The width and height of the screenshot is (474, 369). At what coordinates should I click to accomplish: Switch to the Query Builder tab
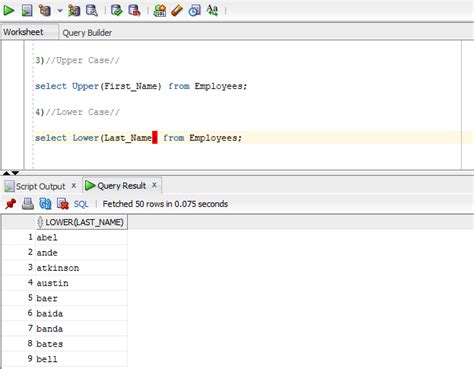87,33
